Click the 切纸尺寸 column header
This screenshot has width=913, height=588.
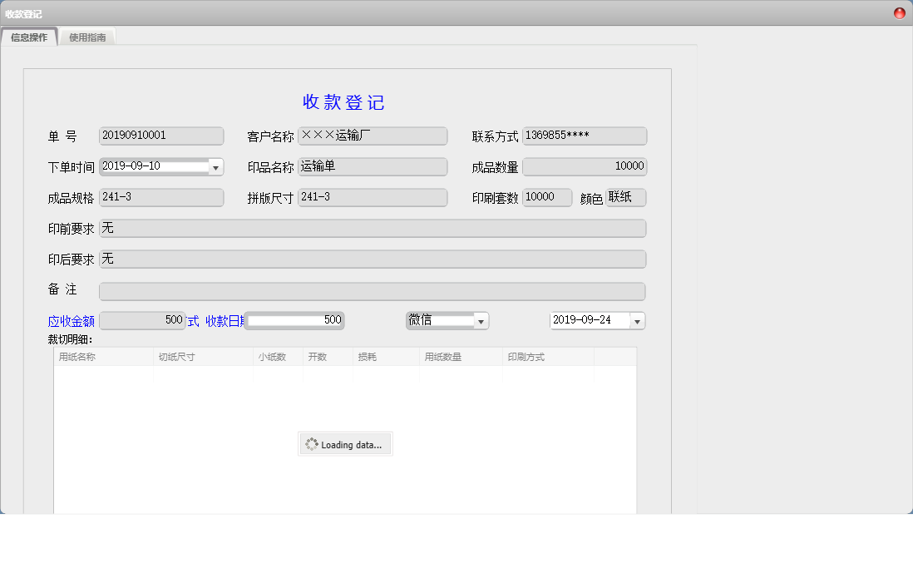(x=203, y=357)
